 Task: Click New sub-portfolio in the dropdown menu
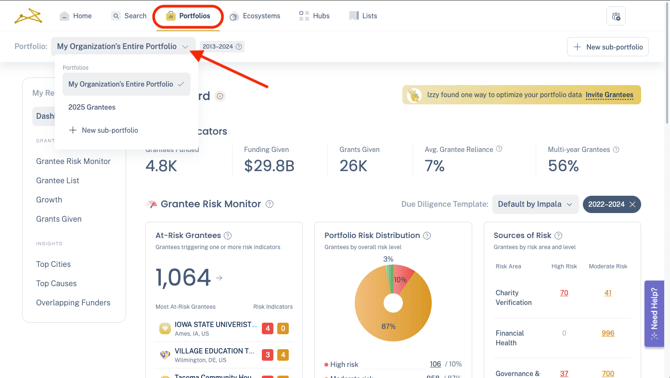click(104, 130)
